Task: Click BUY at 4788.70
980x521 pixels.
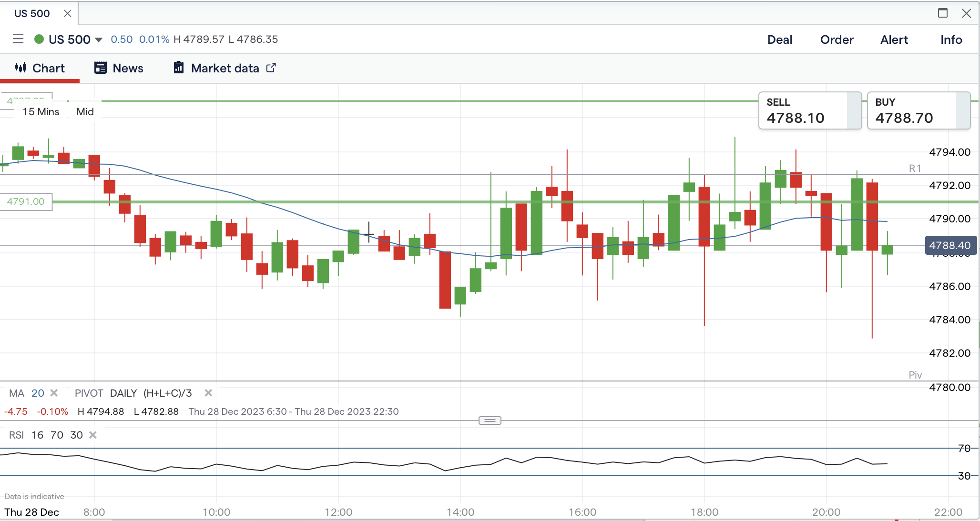Action: pos(919,110)
